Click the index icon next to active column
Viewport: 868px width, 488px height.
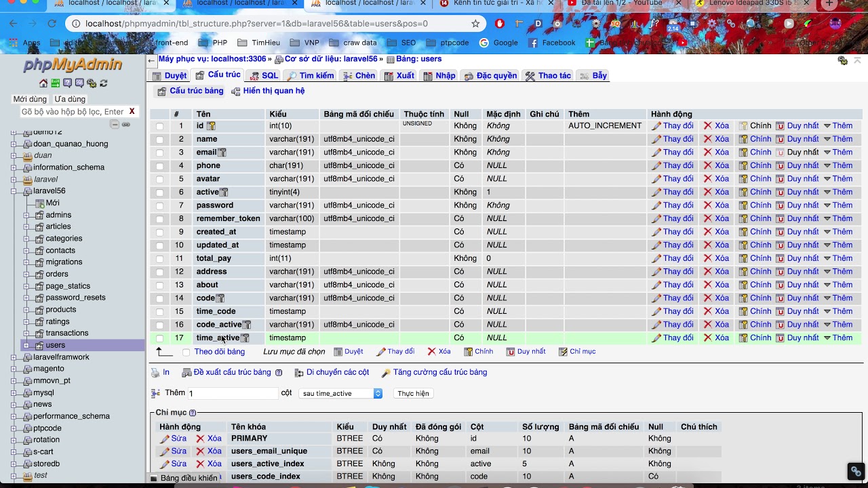coord(224,192)
